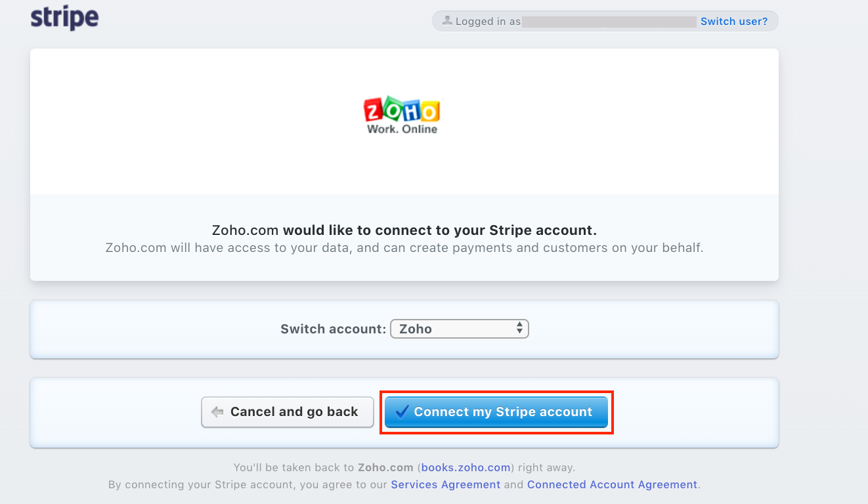Click the "Work. Online" tagline

coord(402,129)
